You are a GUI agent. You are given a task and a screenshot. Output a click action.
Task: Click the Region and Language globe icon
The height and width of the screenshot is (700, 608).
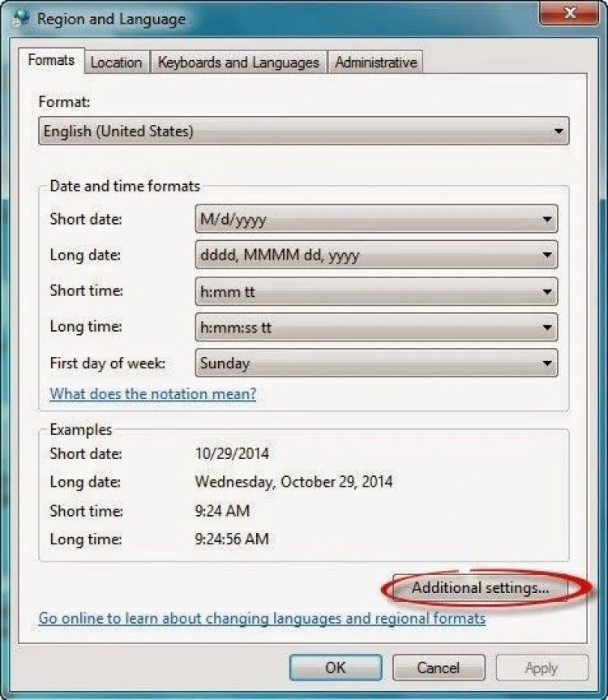tap(20, 18)
